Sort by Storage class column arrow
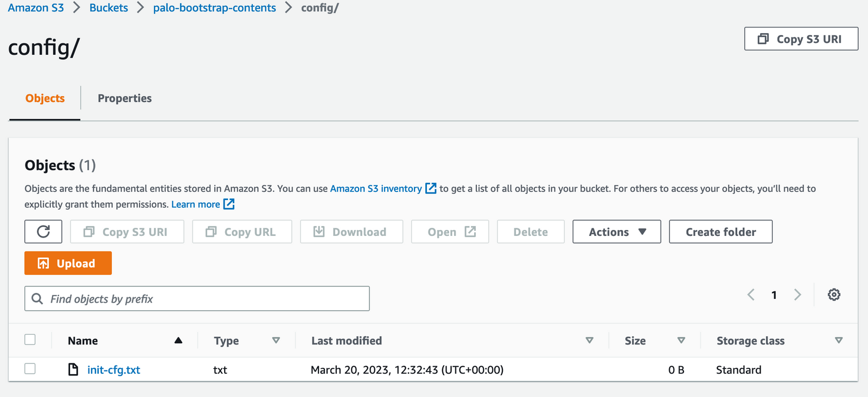Image resolution: width=868 pixels, height=397 pixels. (x=839, y=341)
